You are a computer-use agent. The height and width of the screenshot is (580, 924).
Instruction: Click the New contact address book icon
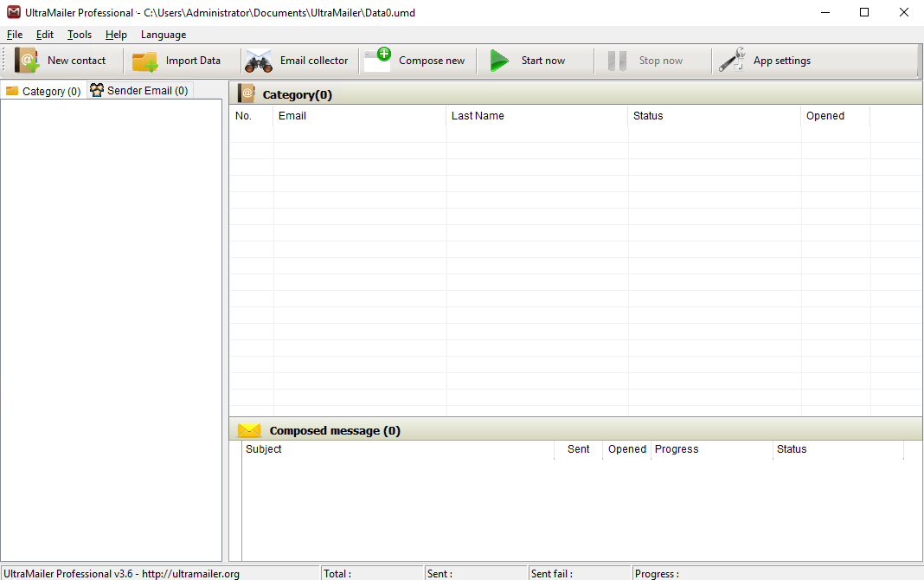pos(27,60)
